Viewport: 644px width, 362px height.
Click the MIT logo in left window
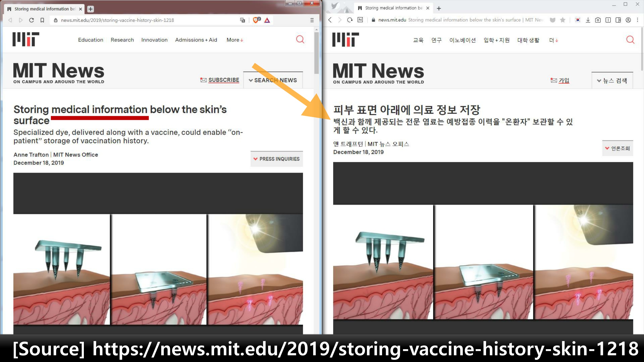(x=26, y=39)
